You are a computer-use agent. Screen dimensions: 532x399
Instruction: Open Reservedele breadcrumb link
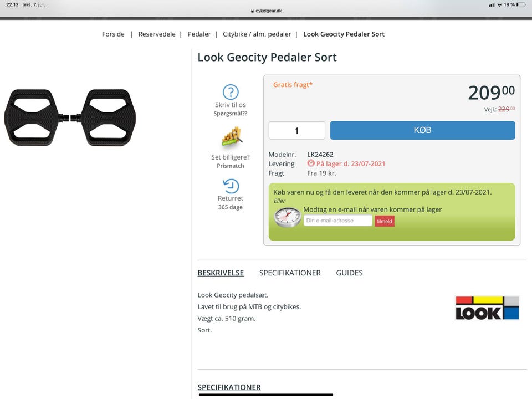(157, 34)
